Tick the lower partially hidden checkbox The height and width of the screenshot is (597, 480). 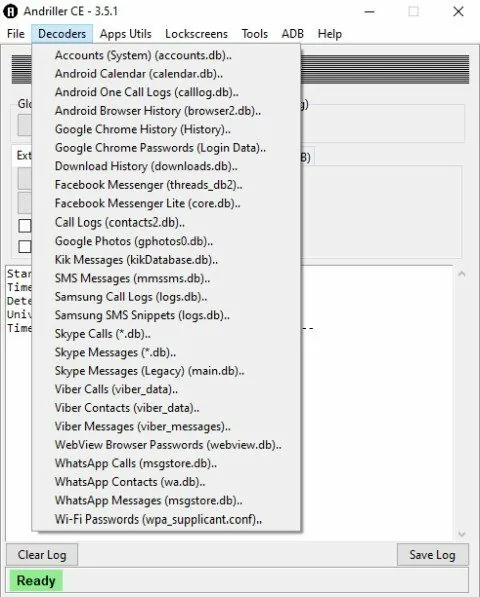point(25,246)
